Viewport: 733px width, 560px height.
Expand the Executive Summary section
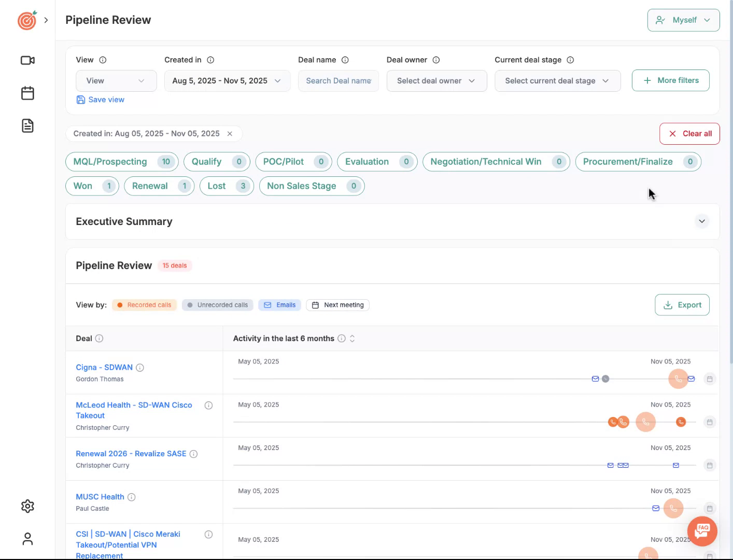[701, 221]
